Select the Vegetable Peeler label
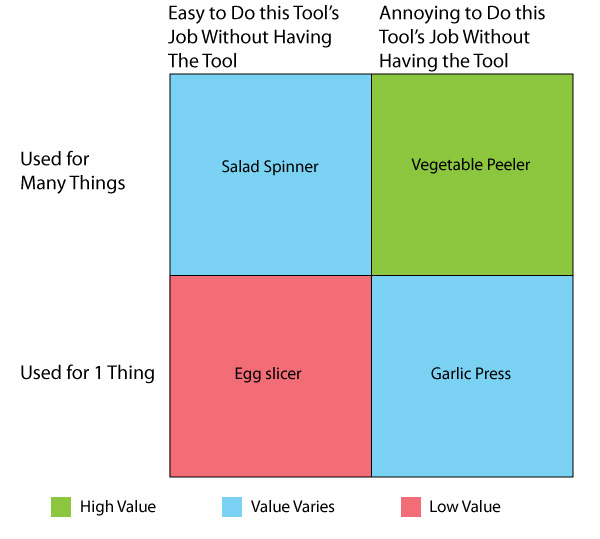This screenshot has width=600, height=539. pyautogui.click(x=471, y=165)
